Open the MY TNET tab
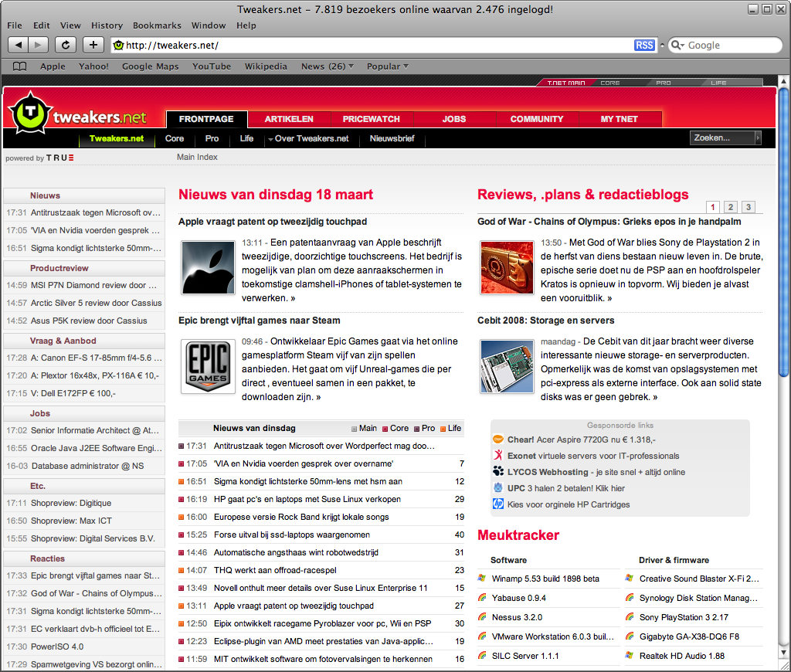This screenshot has width=791, height=672. (x=620, y=119)
